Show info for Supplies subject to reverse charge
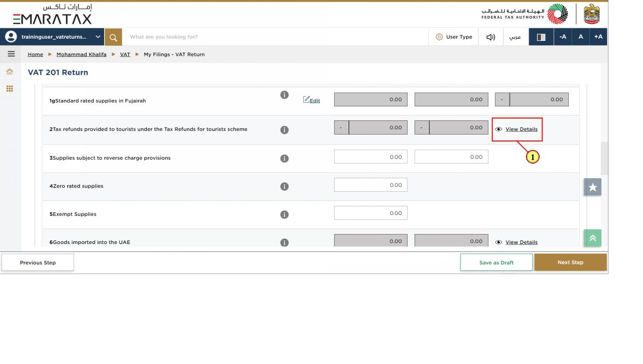 point(284,159)
